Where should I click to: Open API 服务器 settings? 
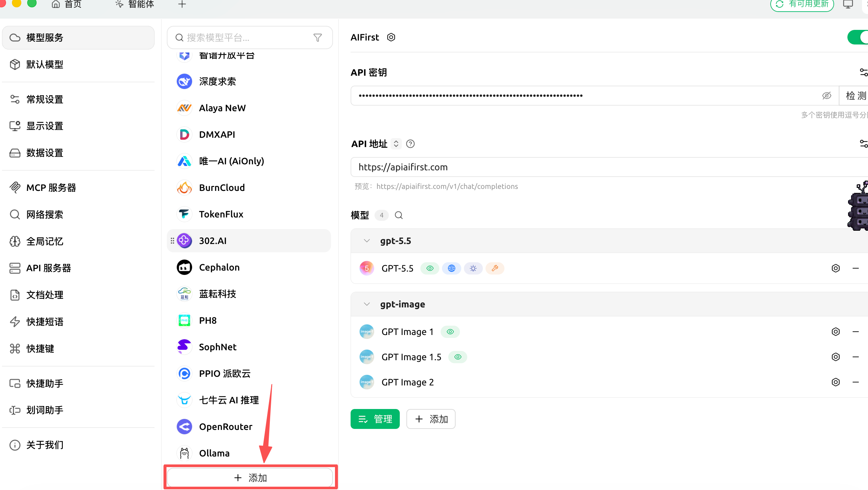(x=78, y=268)
